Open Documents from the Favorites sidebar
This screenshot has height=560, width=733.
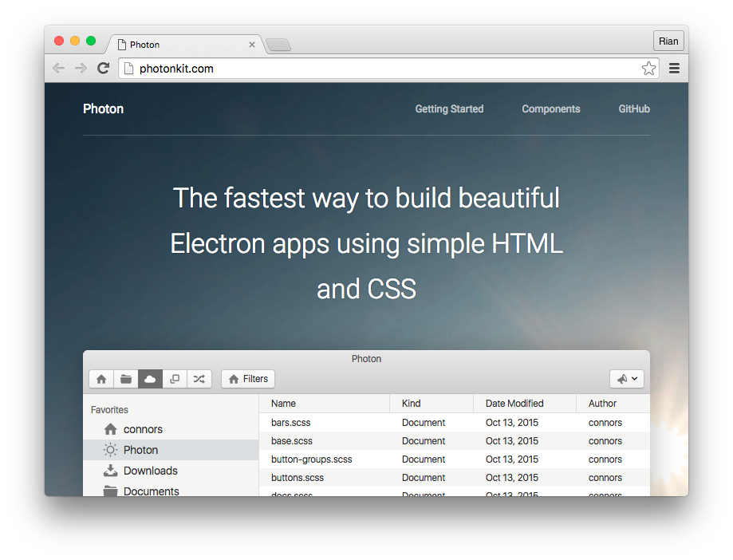point(152,491)
